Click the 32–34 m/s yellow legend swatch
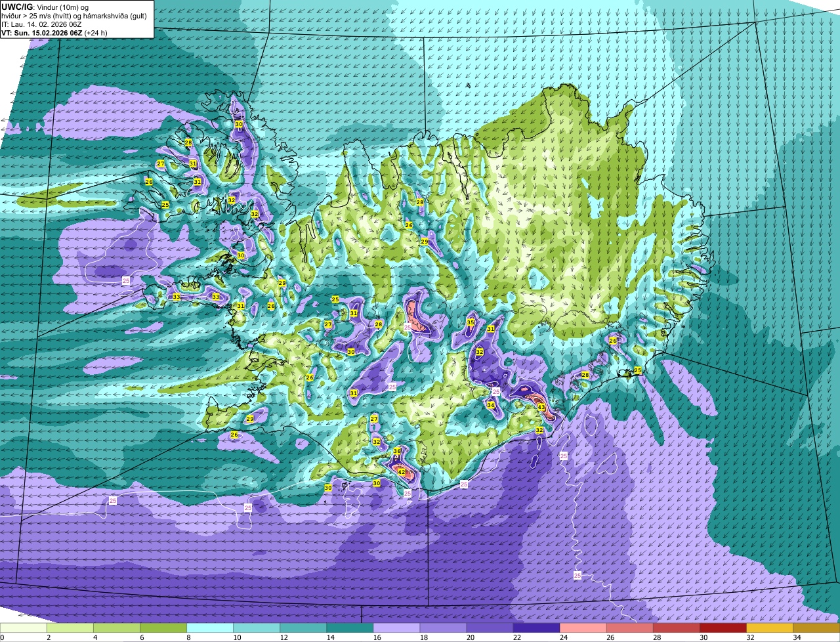Screen dimensions: 840x642 coord(769,628)
